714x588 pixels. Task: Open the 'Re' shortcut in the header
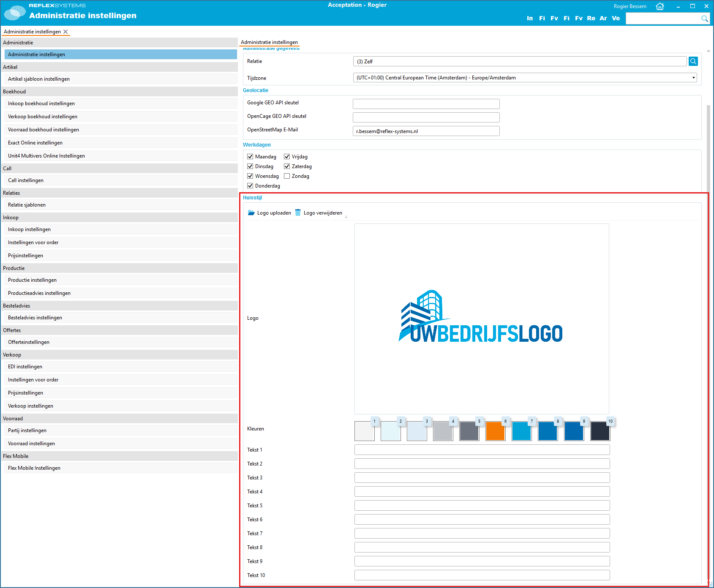(591, 18)
